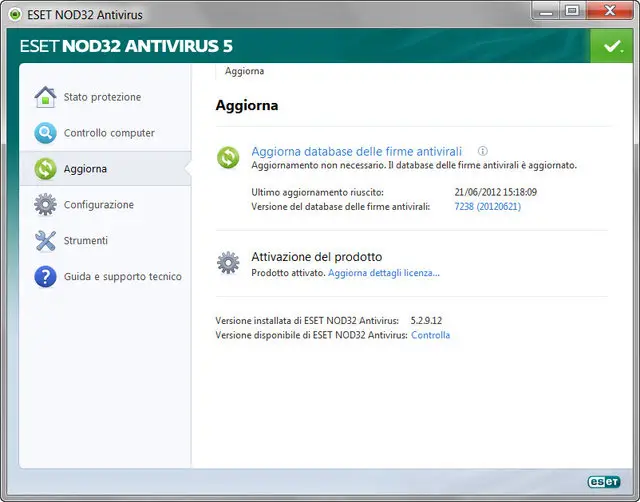Click the gear icon beside Attivazione del prodotto
640x502 pixels.
(x=228, y=262)
